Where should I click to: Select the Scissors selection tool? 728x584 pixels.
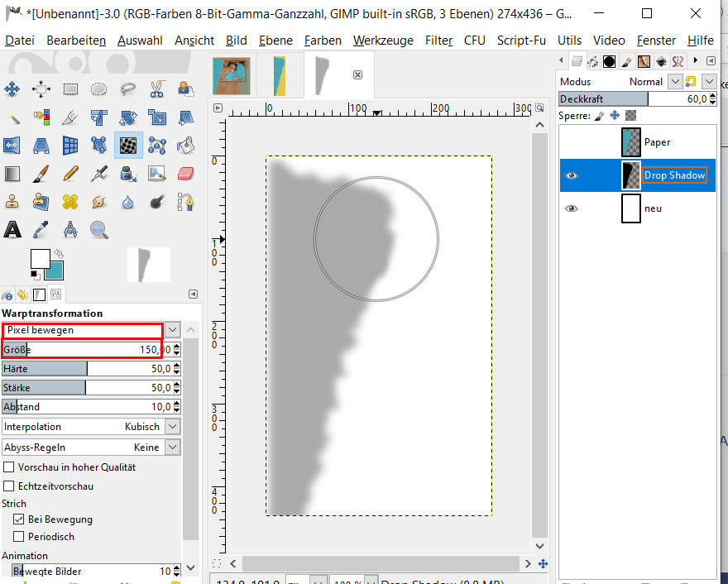coord(156,89)
